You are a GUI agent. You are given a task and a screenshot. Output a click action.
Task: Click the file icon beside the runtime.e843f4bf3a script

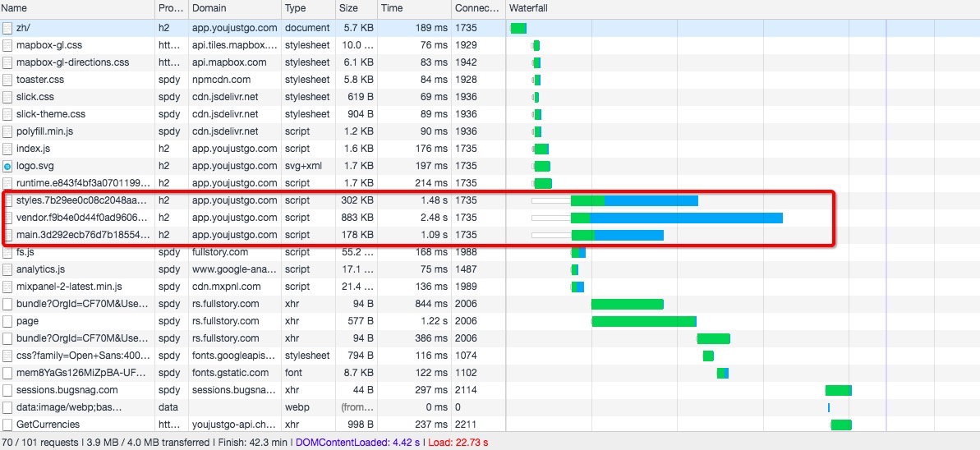[x=7, y=183]
